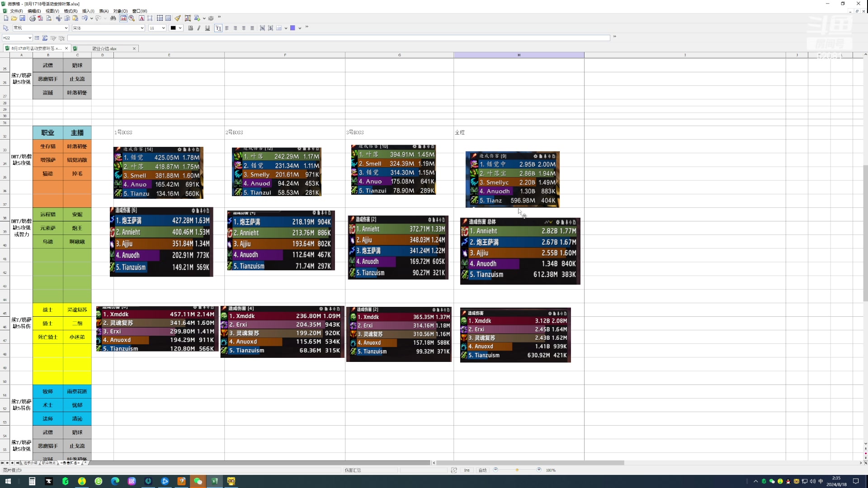868x488 pixels.
Task: Toggle Ins insert mode in status bar
Action: coord(467,470)
